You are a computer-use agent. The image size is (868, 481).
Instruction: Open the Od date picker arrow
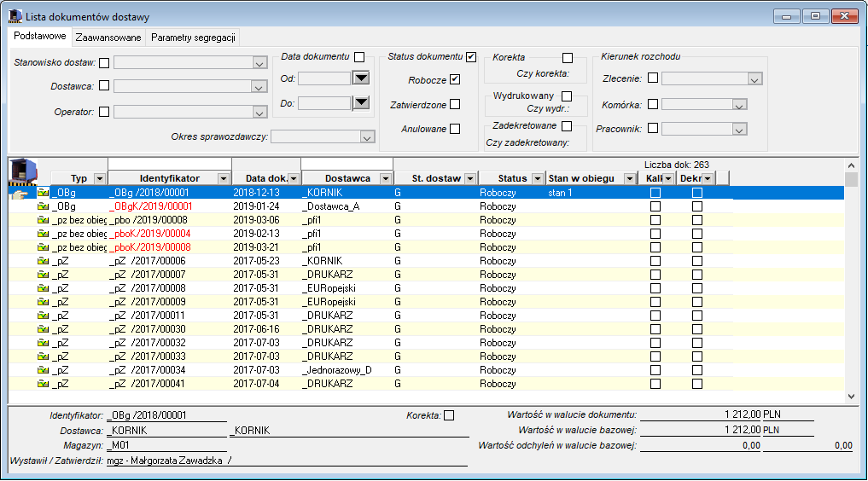tap(362, 78)
